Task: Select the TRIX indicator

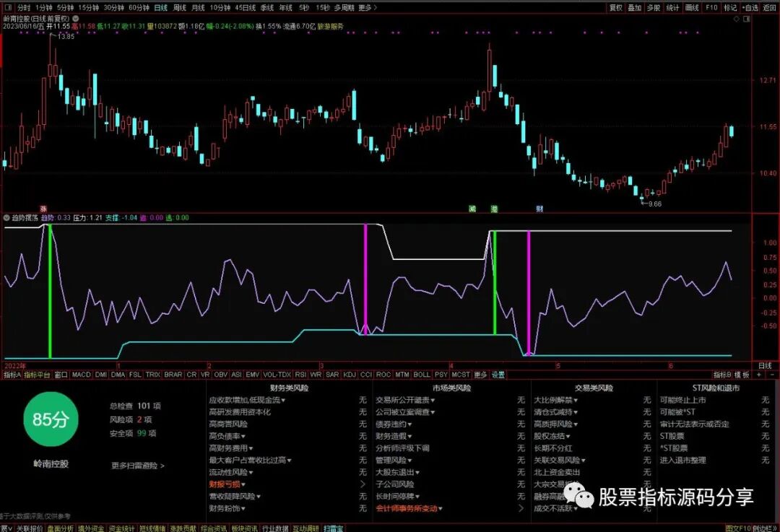Action: click(x=152, y=375)
